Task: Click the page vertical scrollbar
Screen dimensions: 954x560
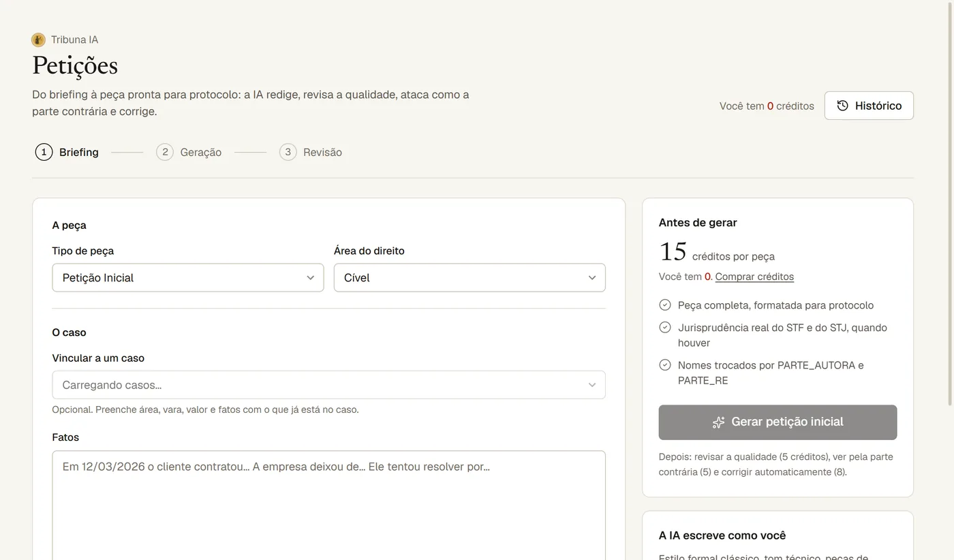Action: [x=950, y=204]
